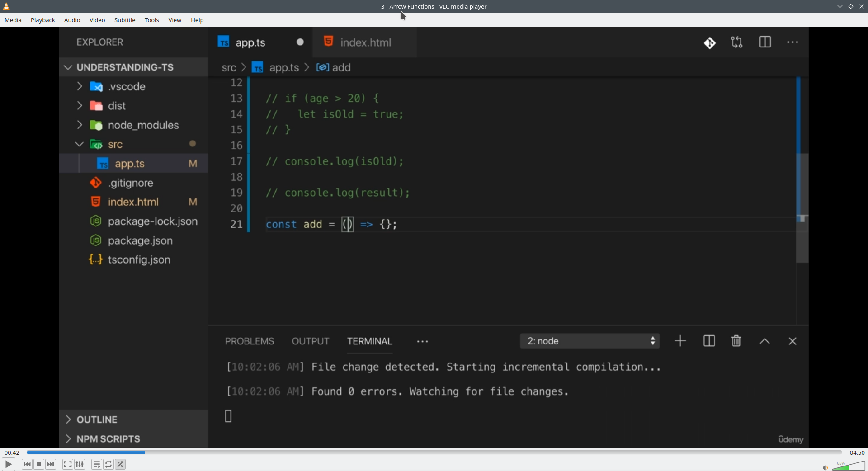Stop video playback
Image resolution: width=868 pixels, height=471 pixels.
pos(39,464)
